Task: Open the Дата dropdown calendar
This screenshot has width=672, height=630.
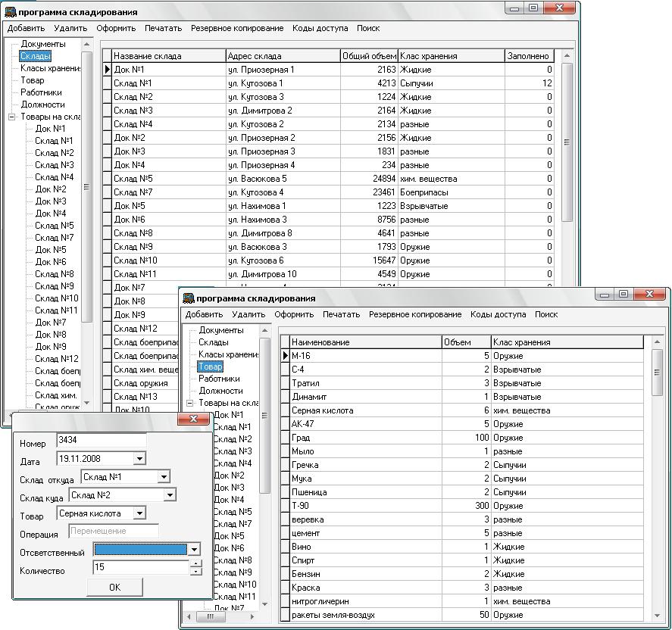Action: (x=139, y=459)
